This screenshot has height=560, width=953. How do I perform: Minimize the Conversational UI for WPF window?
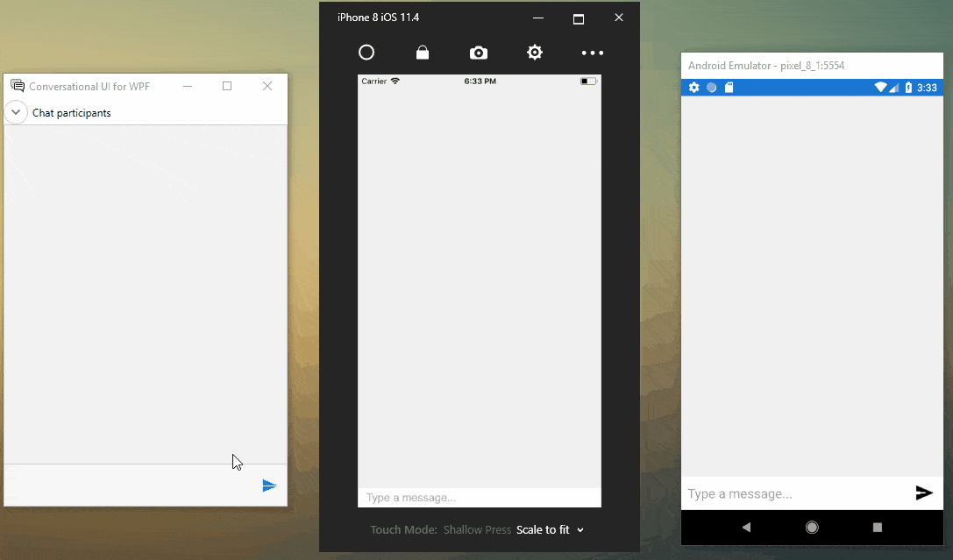click(x=188, y=86)
